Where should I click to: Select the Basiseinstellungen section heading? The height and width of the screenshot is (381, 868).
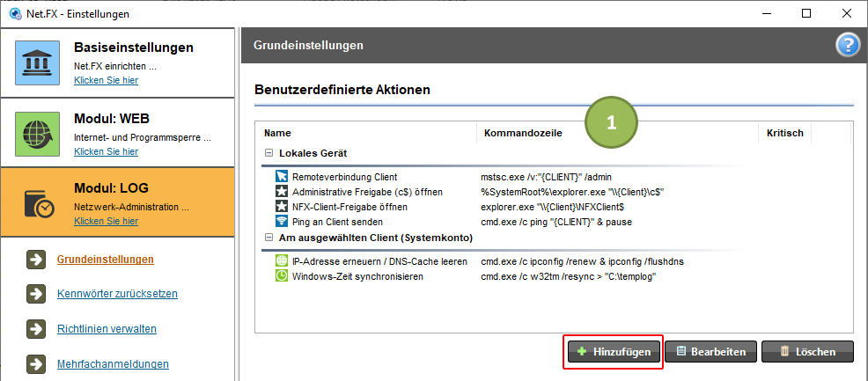point(134,48)
